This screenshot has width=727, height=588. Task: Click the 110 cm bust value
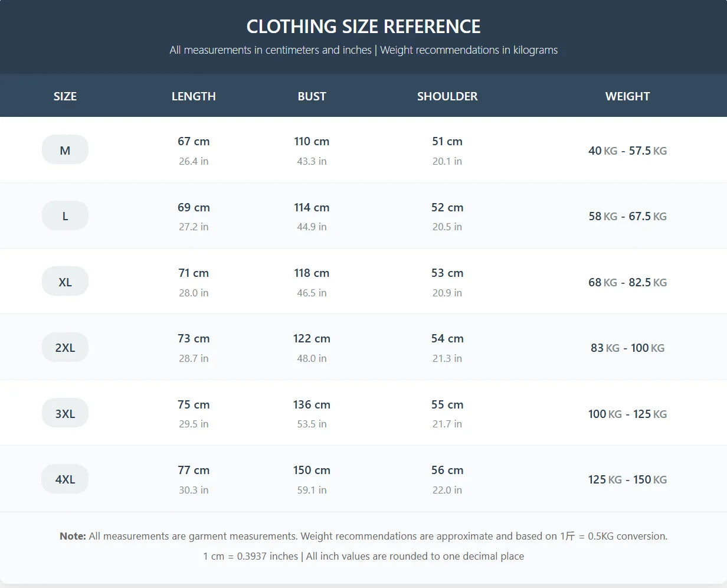coord(312,142)
